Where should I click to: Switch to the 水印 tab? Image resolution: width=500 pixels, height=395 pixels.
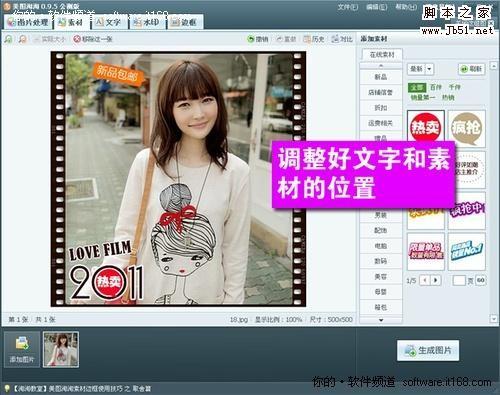[146, 22]
